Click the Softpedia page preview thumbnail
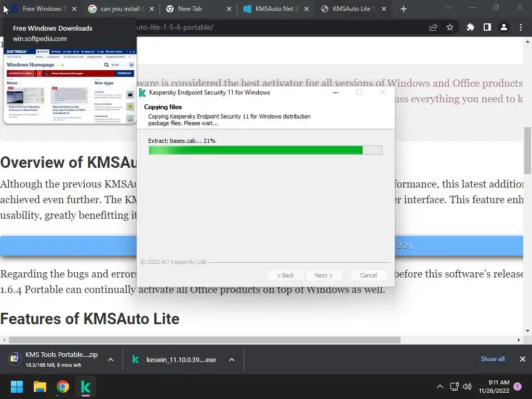The image size is (532, 399). point(70,86)
